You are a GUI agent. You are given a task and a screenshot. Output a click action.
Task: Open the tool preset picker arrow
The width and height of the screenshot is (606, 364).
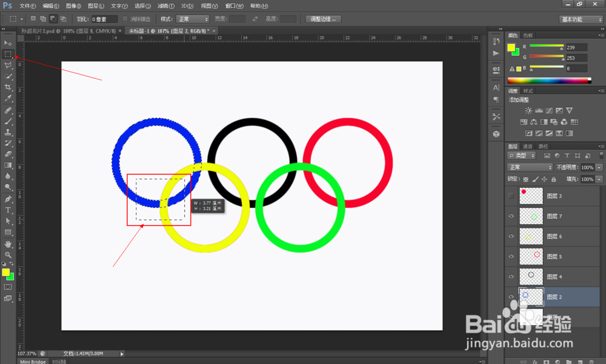tap(22, 19)
